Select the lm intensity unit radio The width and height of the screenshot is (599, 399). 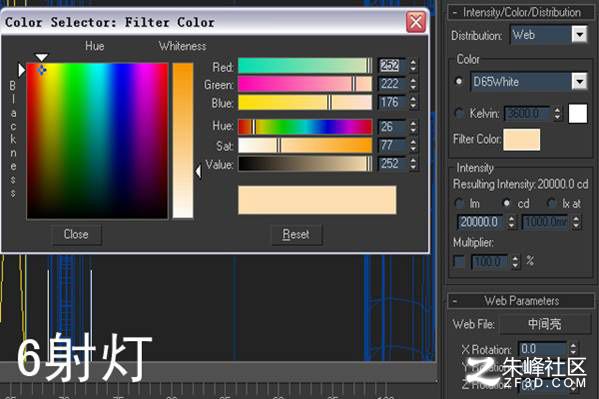click(x=460, y=203)
